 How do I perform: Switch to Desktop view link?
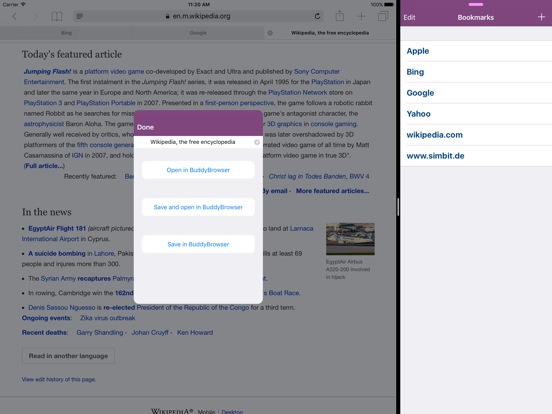[232, 411]
